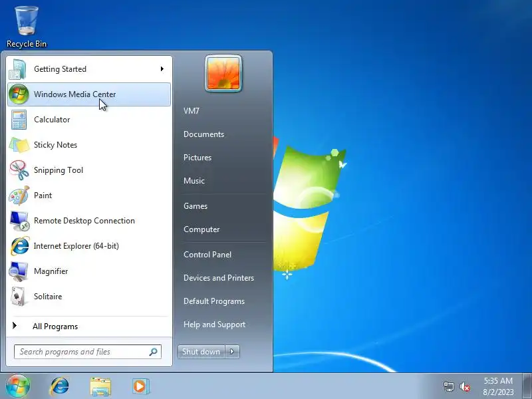Image resolution: width=532 pixels, height=399 pixels.
Task: Click the Sticky Notes icon
Action: pos(19,145)
